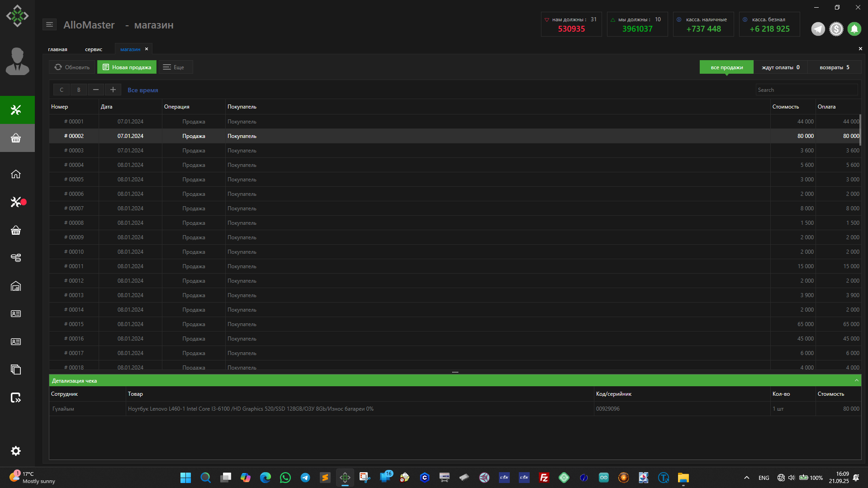Open the green notifications bell
Screen dimensions: 868x488
(854, 29)
